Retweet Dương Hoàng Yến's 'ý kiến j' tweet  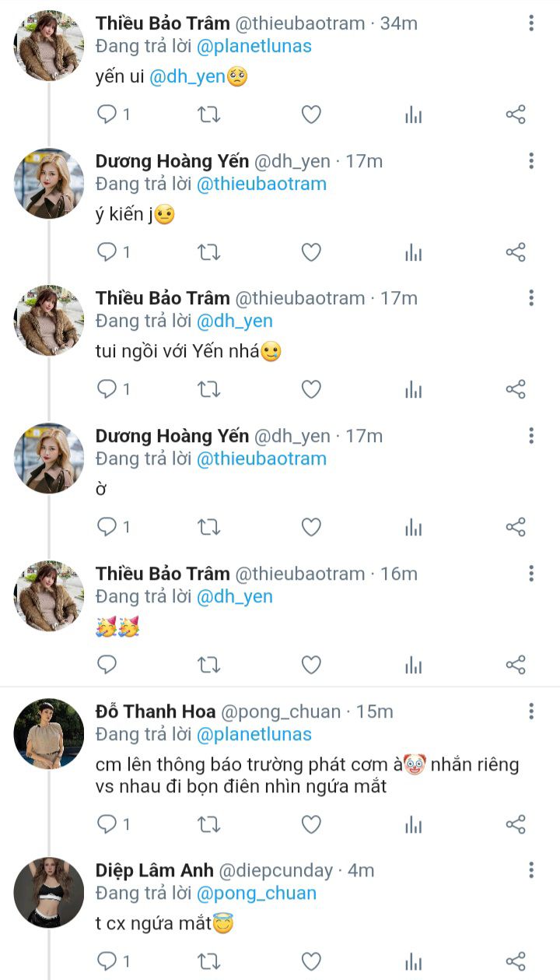[208, 252]
